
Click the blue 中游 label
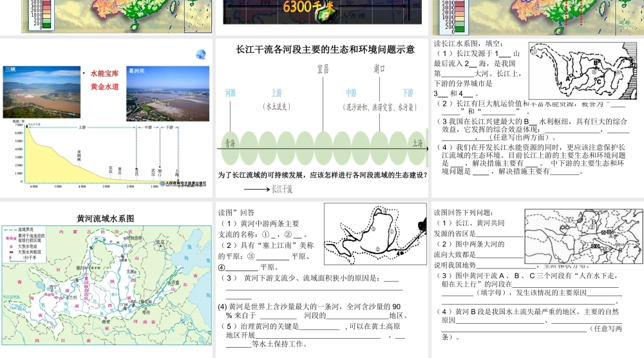[351, 93]
